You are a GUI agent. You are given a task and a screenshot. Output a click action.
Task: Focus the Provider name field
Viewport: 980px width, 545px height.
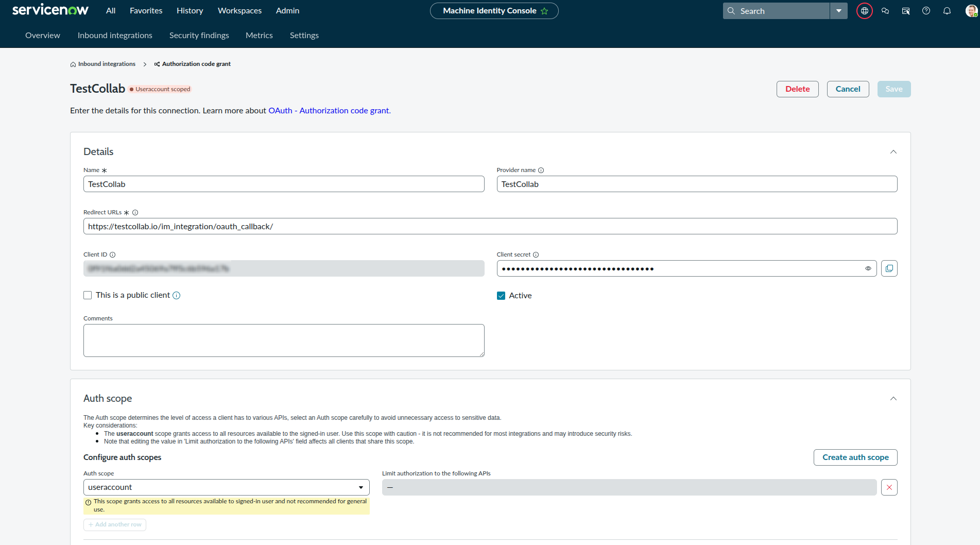(x=697, y=184)
